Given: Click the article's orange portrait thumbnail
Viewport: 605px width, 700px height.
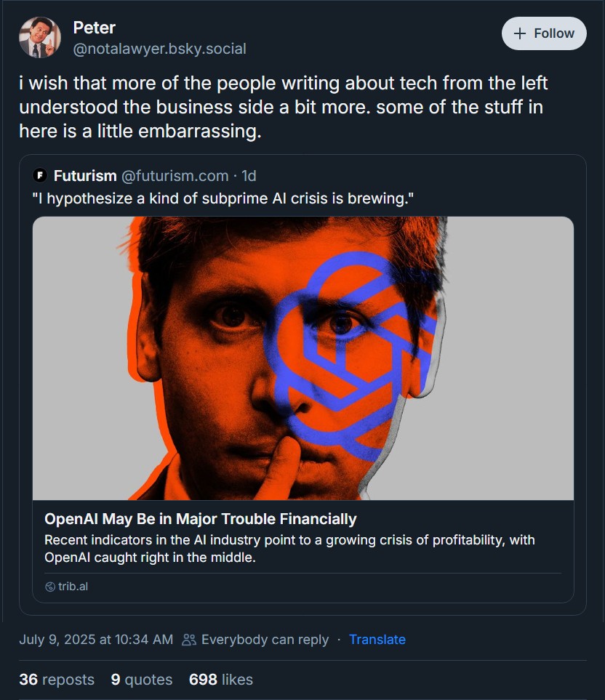Looking at the screenshot, I should (302, 358).
